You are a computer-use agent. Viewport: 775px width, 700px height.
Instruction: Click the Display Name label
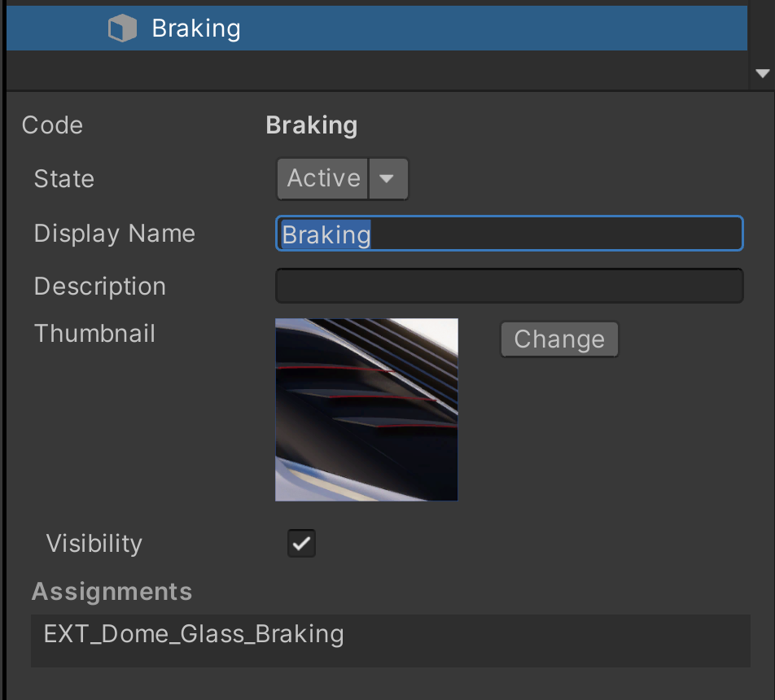pyautogui.click(x=114, y=234)
